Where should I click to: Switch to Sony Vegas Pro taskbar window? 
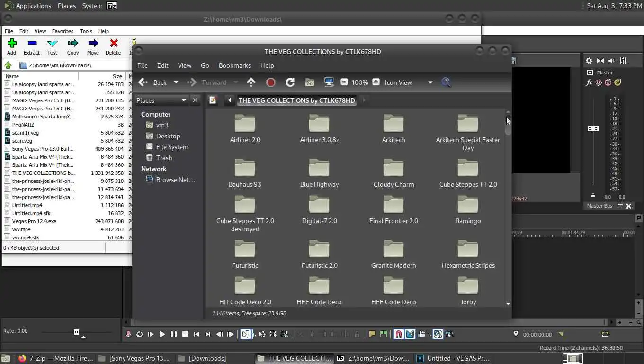[x=135, y=358]
